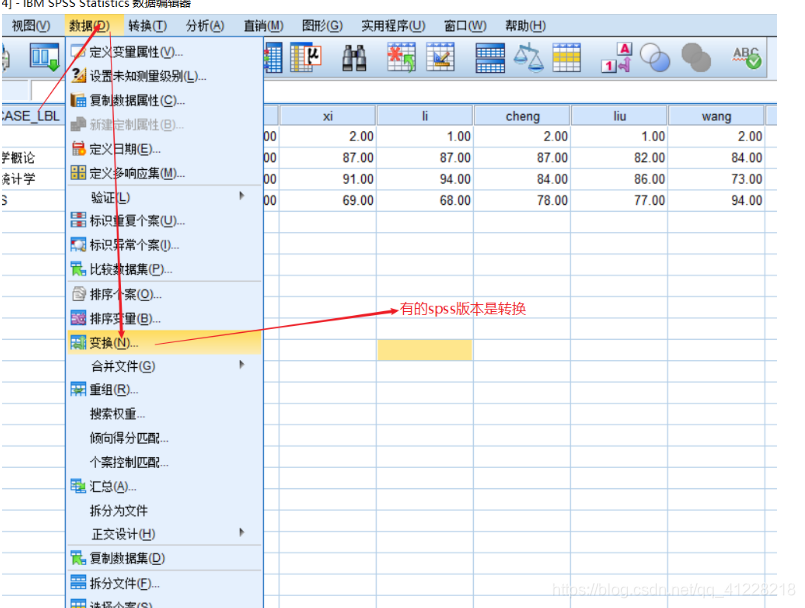Screen dimensions: 805x608
Task: Click the xi column header
Action: pyautogui.click(x=328, y=116)
